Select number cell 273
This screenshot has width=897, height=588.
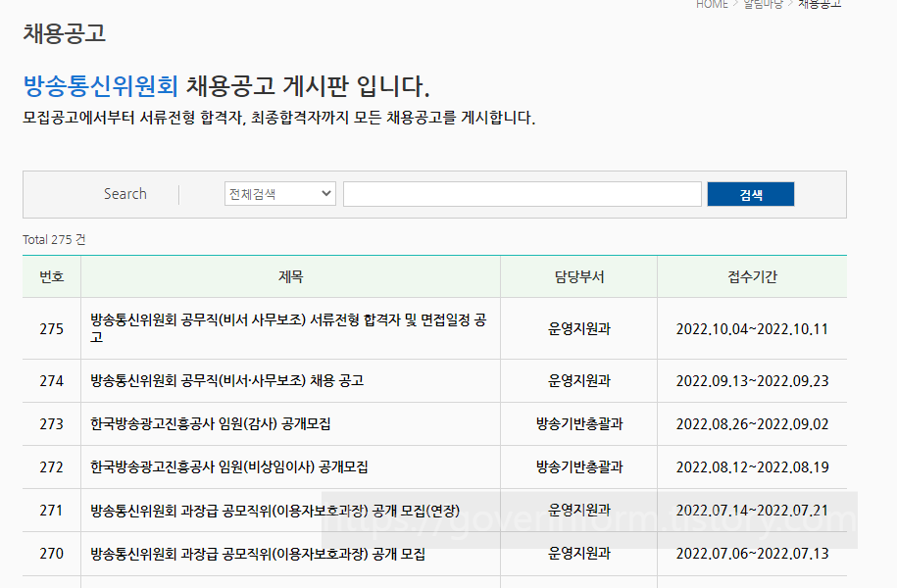[52, 423]
